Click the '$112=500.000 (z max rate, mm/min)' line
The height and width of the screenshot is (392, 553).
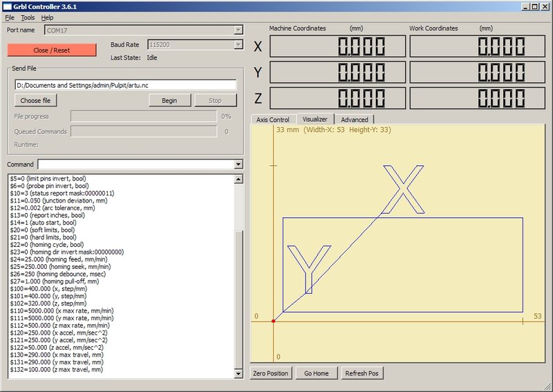tap(60, 326)
